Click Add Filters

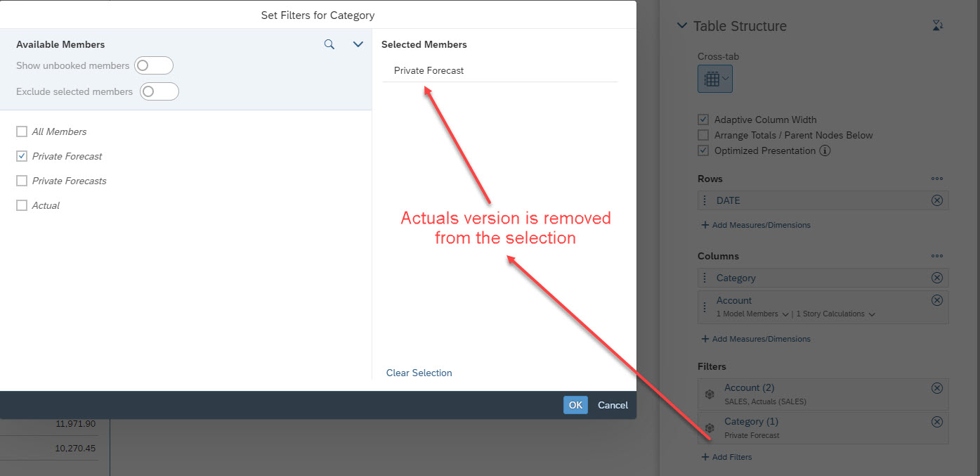[726, 457]
